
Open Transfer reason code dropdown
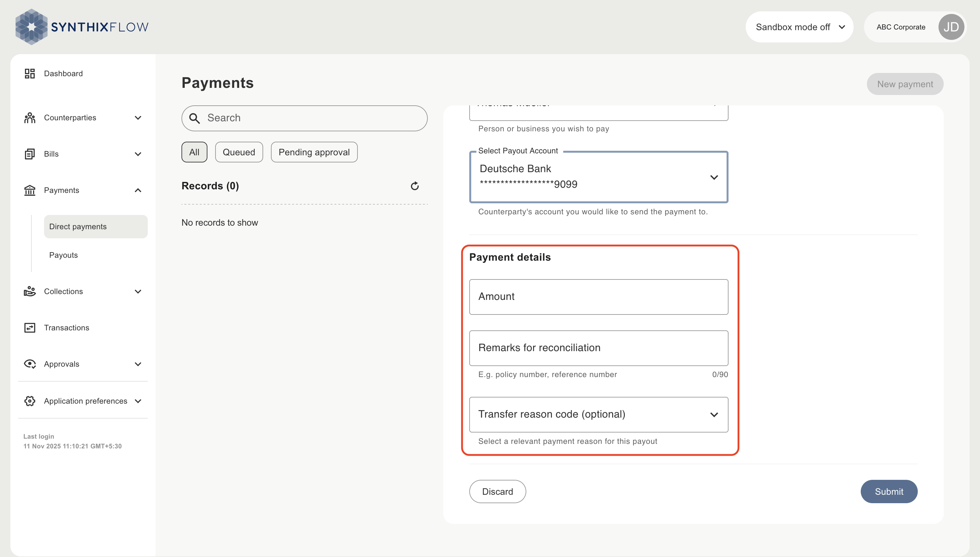click(x=598, y=414)
